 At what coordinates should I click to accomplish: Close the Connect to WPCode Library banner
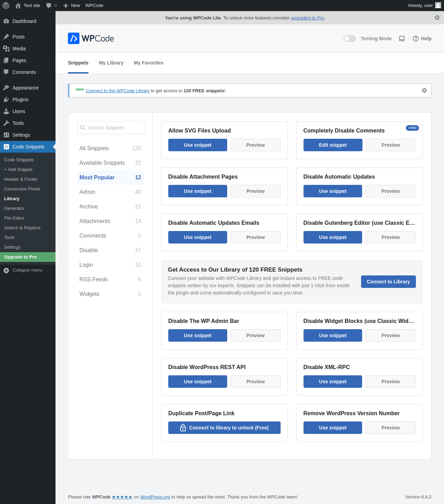click(x=424, y=91)
